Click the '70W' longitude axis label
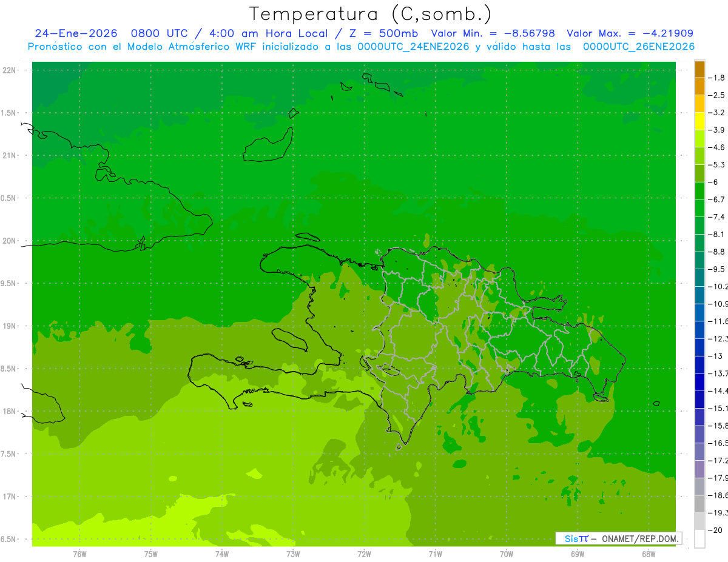Image resolution: width=728 pixels, height=562 pixels. [x=507, y=554]
